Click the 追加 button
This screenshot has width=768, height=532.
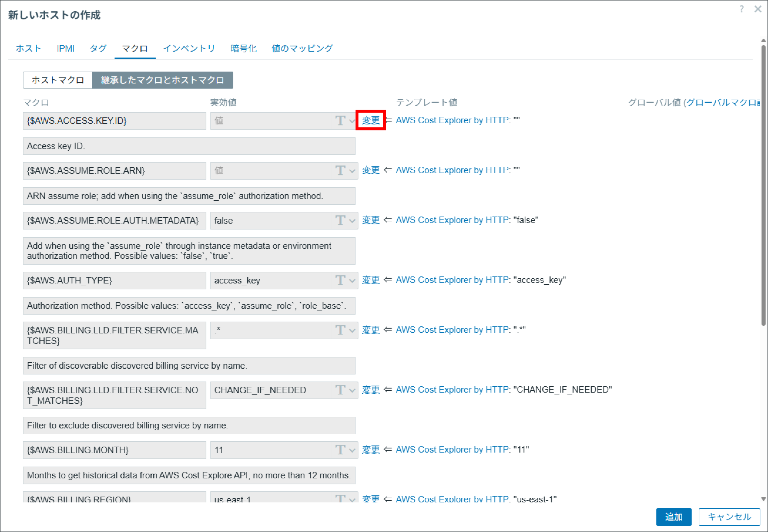pos(673,517)
